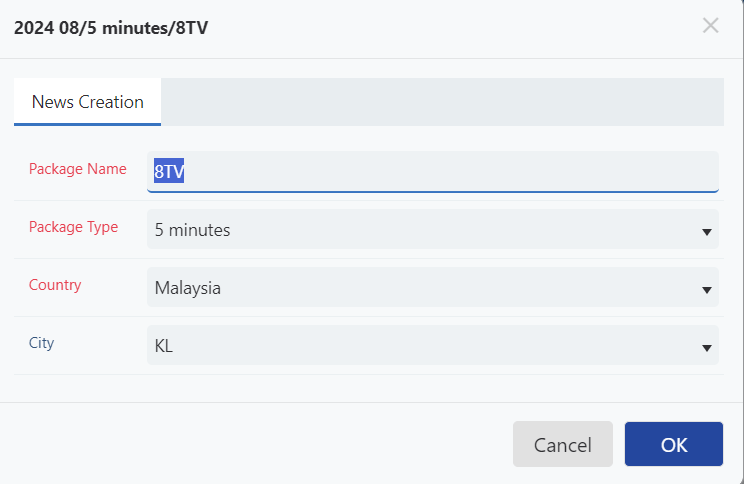The height and width of the screenshot is (484, 744).
Task: Switch to the News Creation tab
Action: tap(87, 102)
